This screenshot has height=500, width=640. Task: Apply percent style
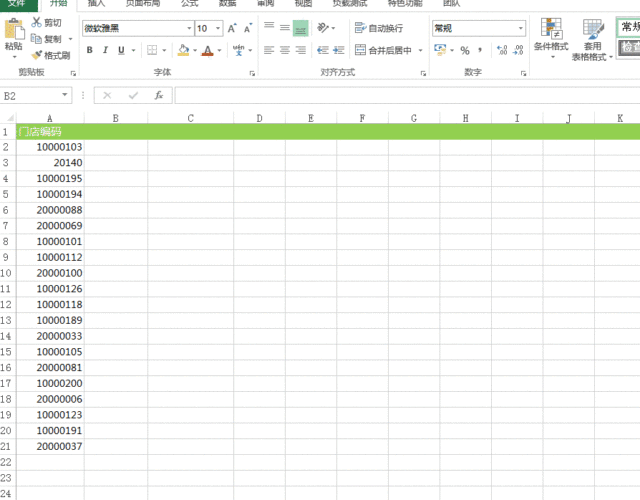click(x=464, y=50)
